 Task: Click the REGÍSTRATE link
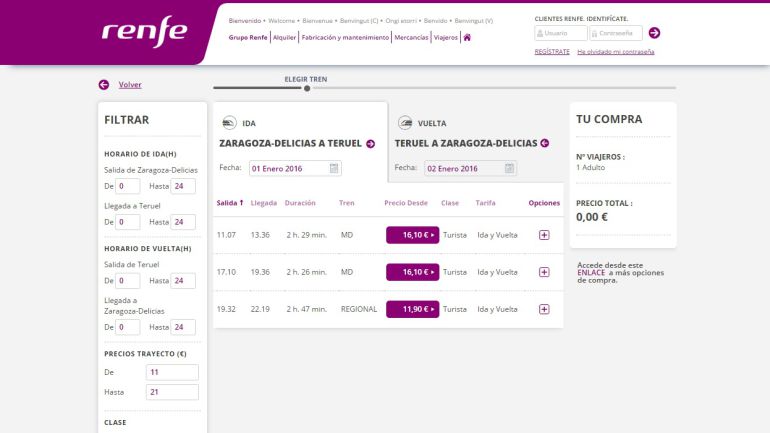pyautogui.click(x=552, y=52)
